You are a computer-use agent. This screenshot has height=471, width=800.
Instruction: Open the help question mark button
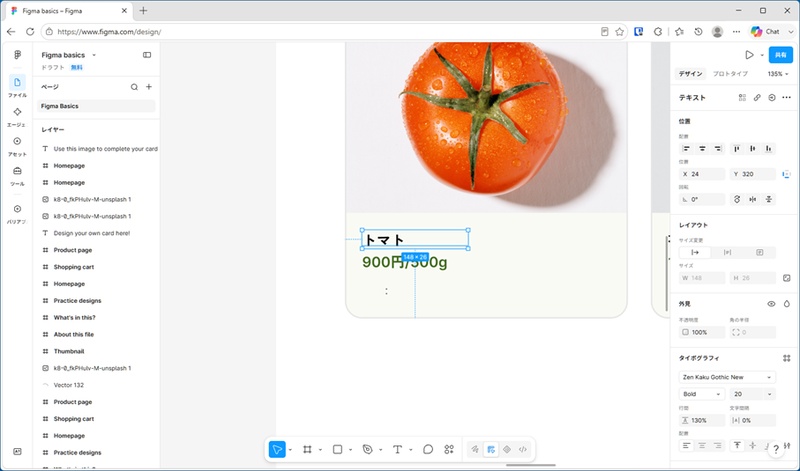(776, 449)
